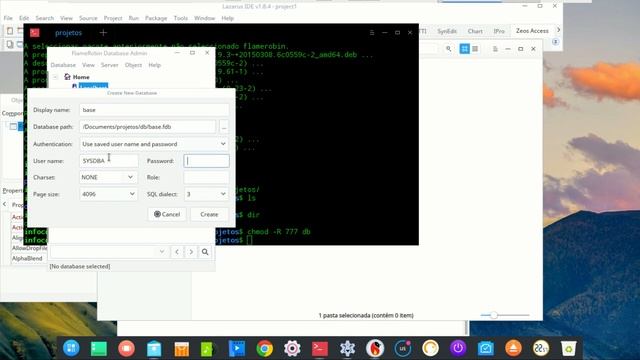Select AlphaBlend property in Object Inspector

coord(27,258)
